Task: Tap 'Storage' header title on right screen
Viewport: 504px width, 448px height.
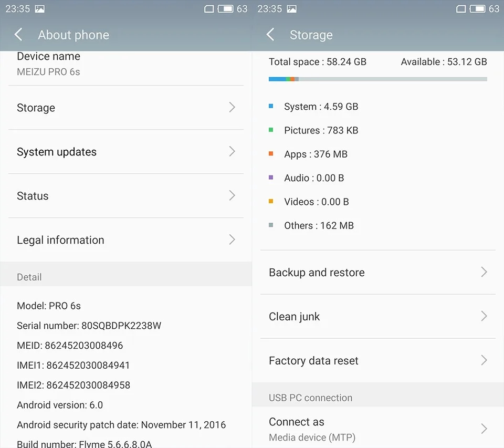Action: (x=311, y=35)
